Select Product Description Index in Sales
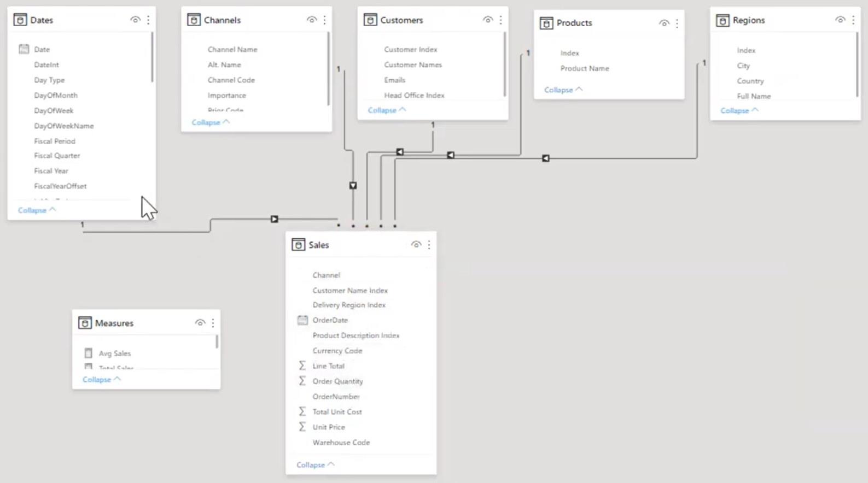Image resolution: width=868 pixels, height=483 pixels. pos(356,335)
